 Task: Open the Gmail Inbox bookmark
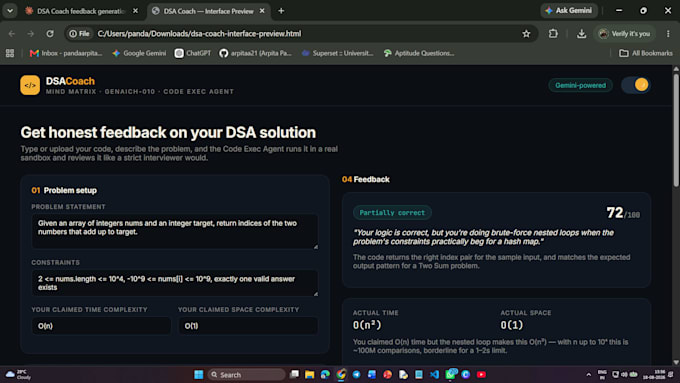(66, 53)
